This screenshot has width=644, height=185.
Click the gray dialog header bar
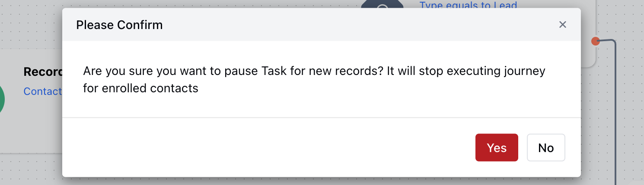click(321, 25)
